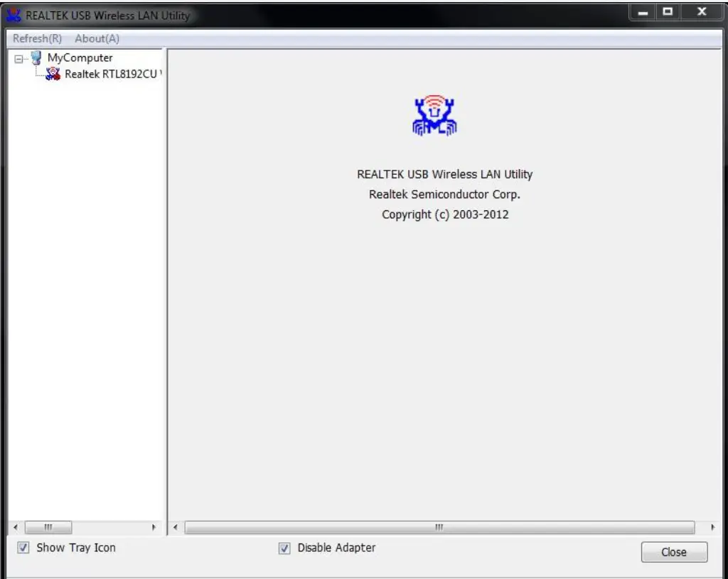Open the Refresh(R) menu
Image resolution: width=728 pixels, height=579 pixels.
[37, 38]
